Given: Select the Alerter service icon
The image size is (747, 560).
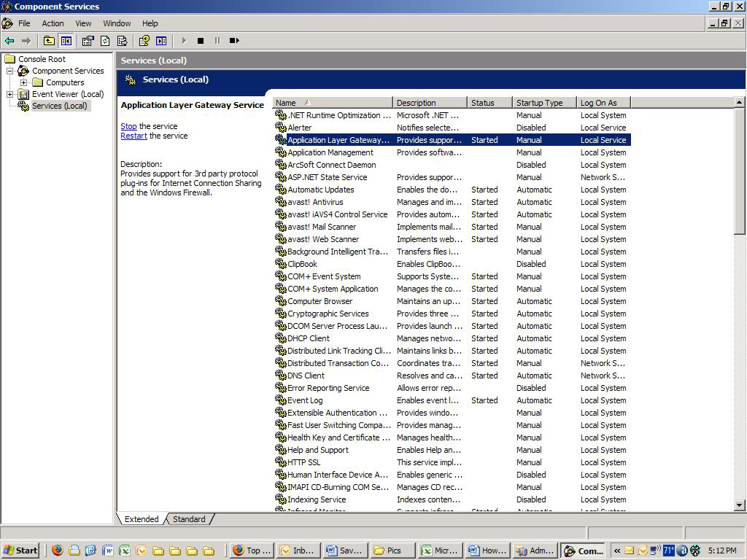Looking at the screenshot, I should pyautogui.click(x=281, y=127).
